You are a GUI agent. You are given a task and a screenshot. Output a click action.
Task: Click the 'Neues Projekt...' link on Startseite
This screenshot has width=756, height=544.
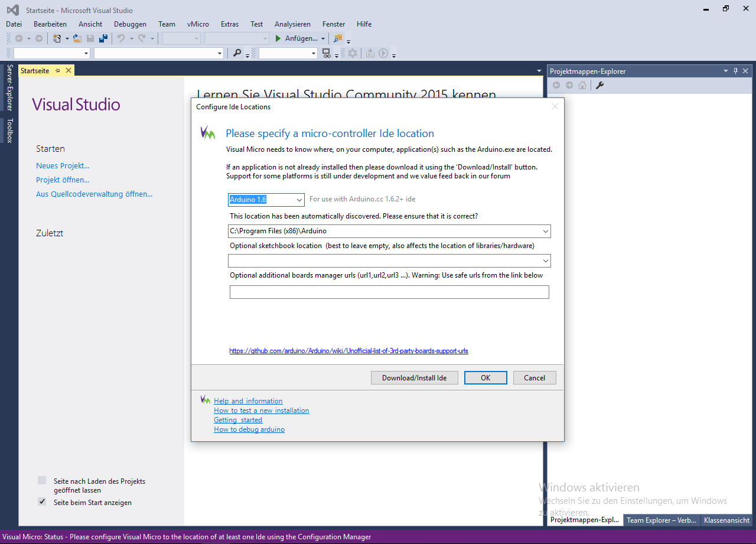coord(63,166)
